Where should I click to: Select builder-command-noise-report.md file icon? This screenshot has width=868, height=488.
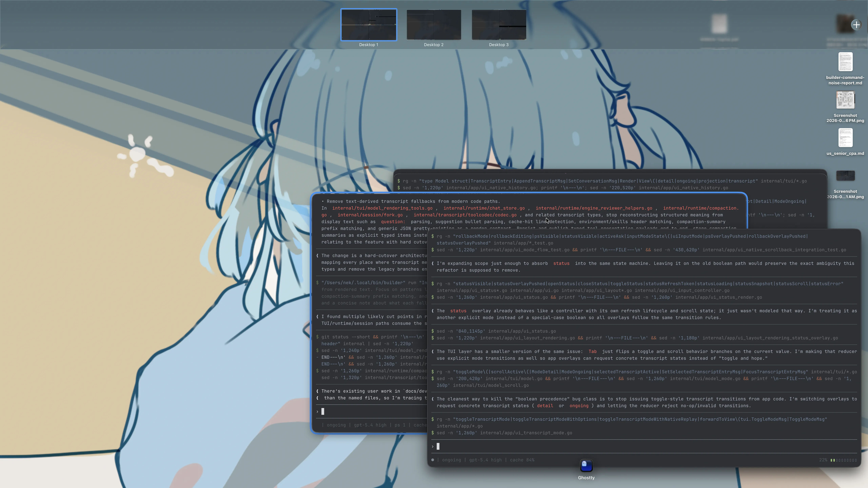pos(845,62)
